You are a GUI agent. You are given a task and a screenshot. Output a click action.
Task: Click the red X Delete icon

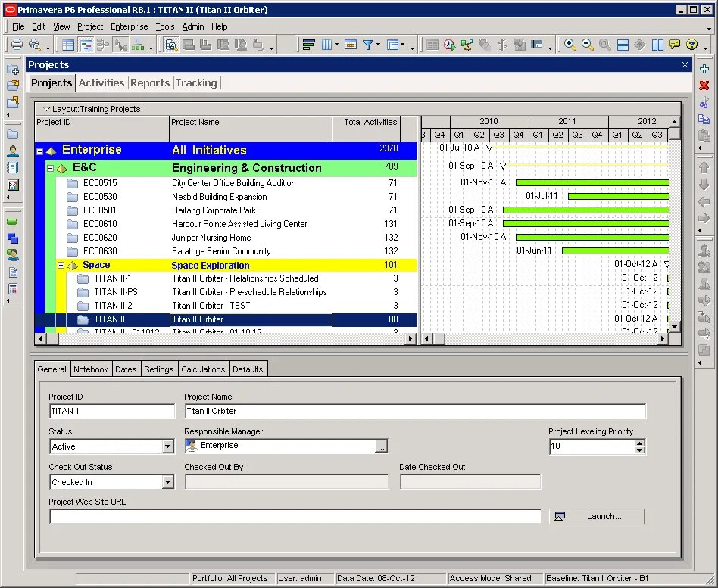[x=704, y=86]
